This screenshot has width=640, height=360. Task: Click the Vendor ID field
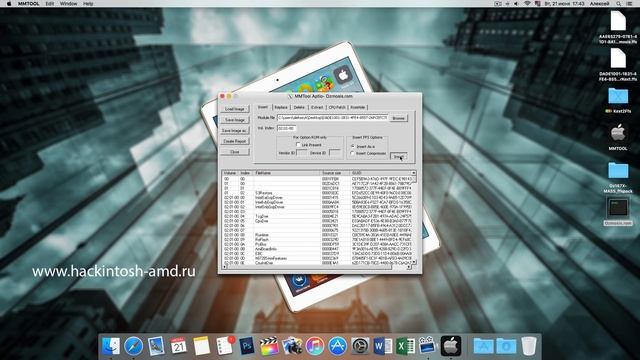point(302,153)
